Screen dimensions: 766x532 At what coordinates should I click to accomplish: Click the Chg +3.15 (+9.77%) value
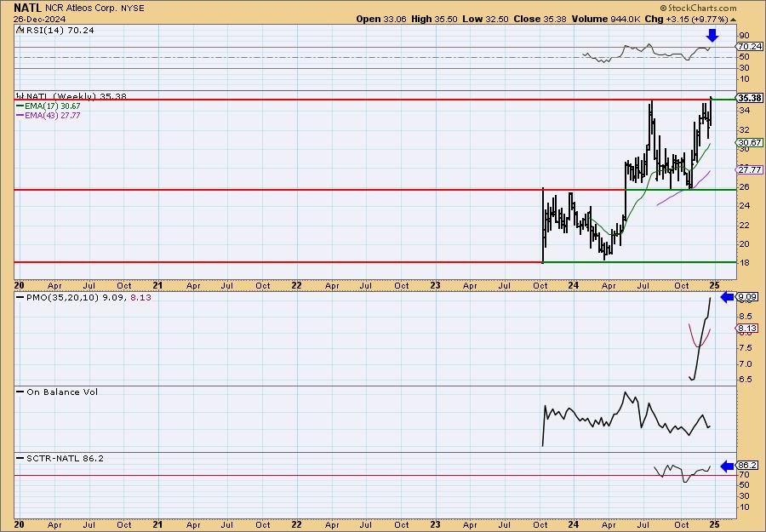pyautogui.click(x=686, y=19)
